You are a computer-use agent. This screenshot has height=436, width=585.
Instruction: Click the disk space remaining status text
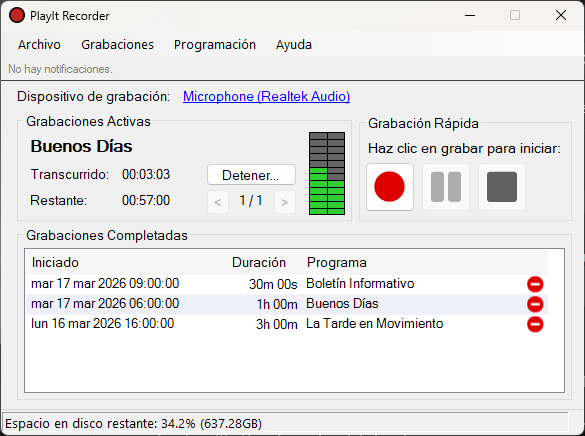[x=134, y=424]
